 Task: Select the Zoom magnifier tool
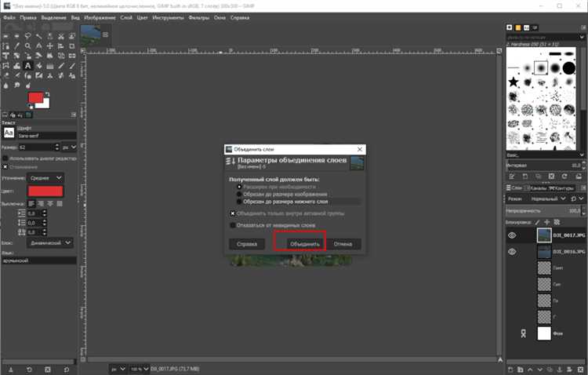pos(27,46)
